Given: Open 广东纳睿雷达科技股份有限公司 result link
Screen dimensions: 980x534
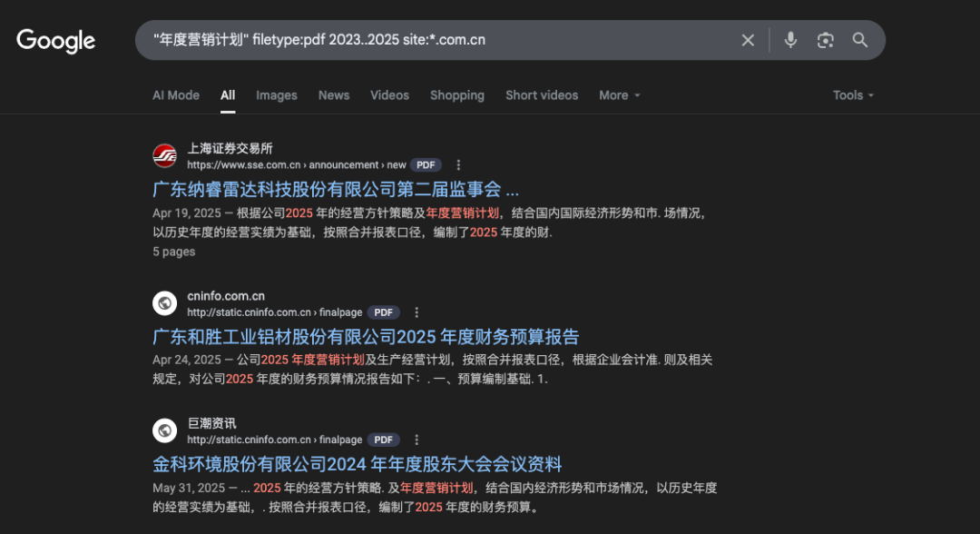Looking at the screenshot, I should [336, 189].
